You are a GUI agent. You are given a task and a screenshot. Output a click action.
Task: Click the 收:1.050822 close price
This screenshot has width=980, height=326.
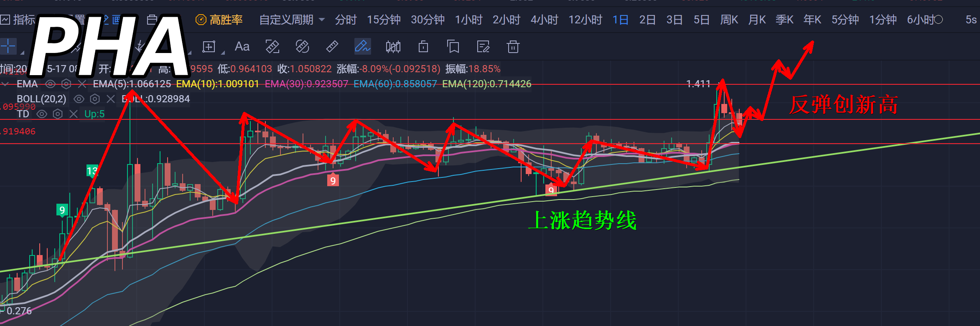(304, 69)
